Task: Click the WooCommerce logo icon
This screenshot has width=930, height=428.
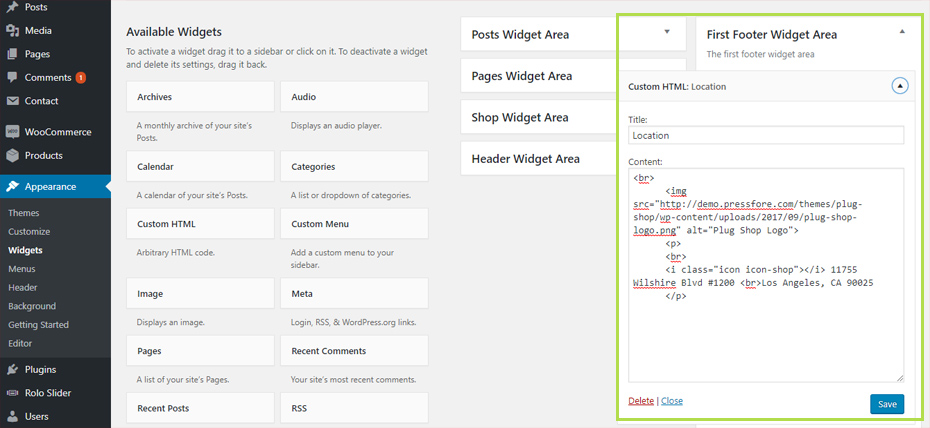Action: [12, 132]
